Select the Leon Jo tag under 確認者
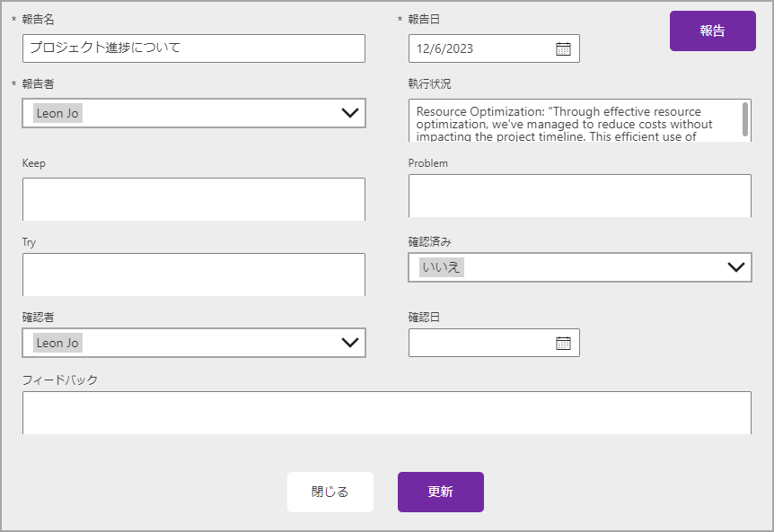Viewport: 774px width, 532px height. pyautogui.click(x=57, y=343)
